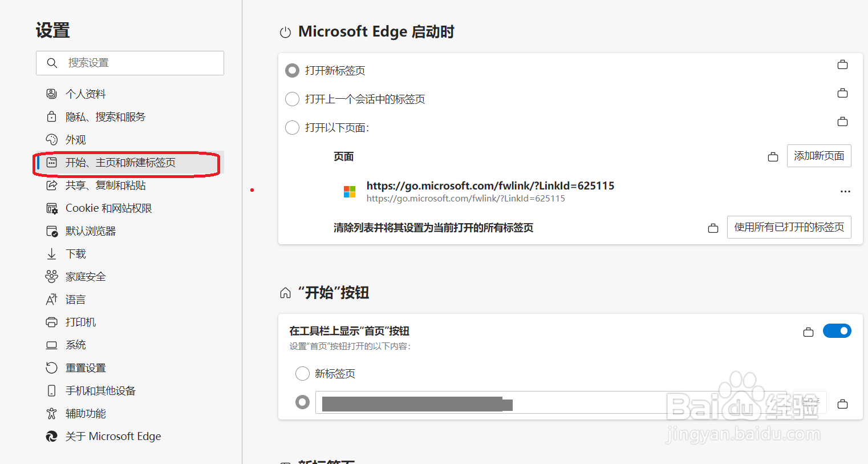Click the printer icon beside 打印机

[x=51, y=322]
